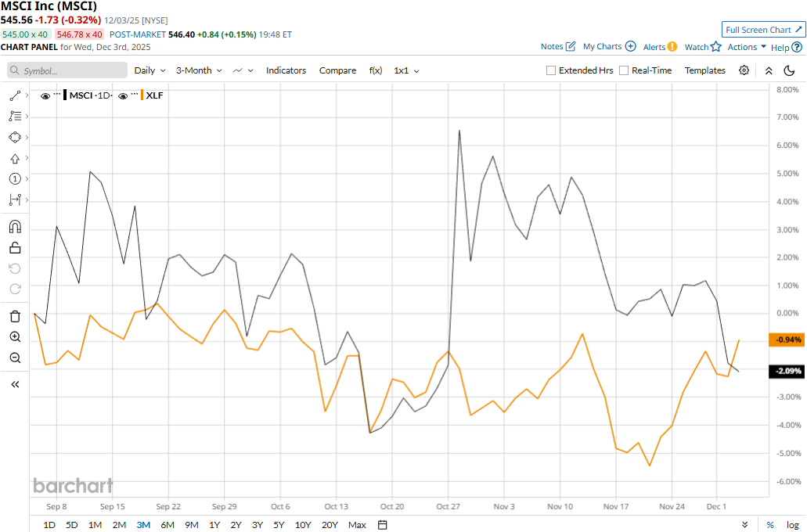Toggle MSCI series visibility eye
This screenshot has width=807, height=532.
click(x=45, y=96)
